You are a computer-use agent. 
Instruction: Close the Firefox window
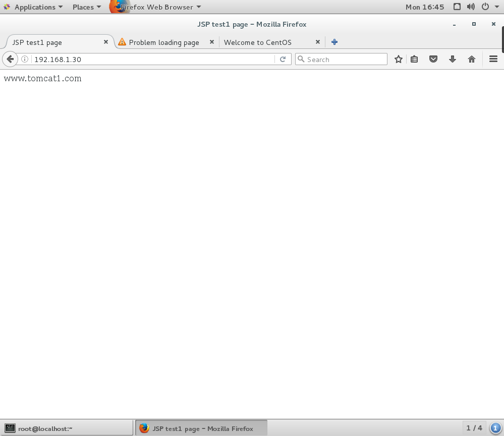[493, 24]
